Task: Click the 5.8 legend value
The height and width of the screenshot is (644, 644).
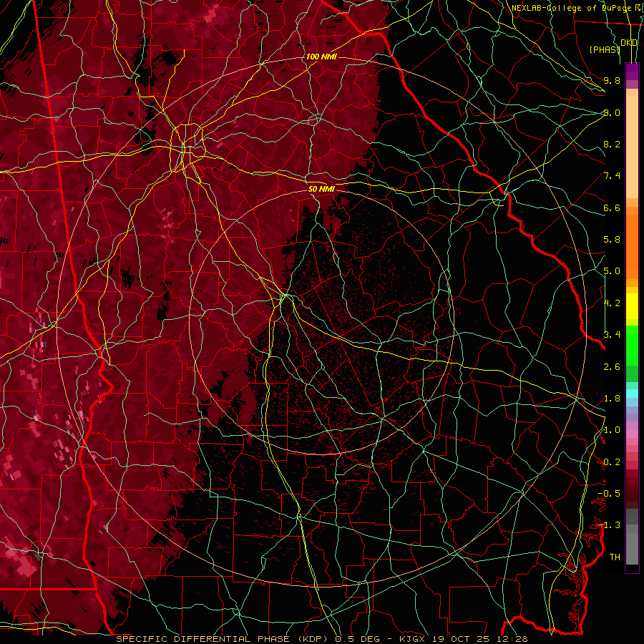Action: (612, 240)
